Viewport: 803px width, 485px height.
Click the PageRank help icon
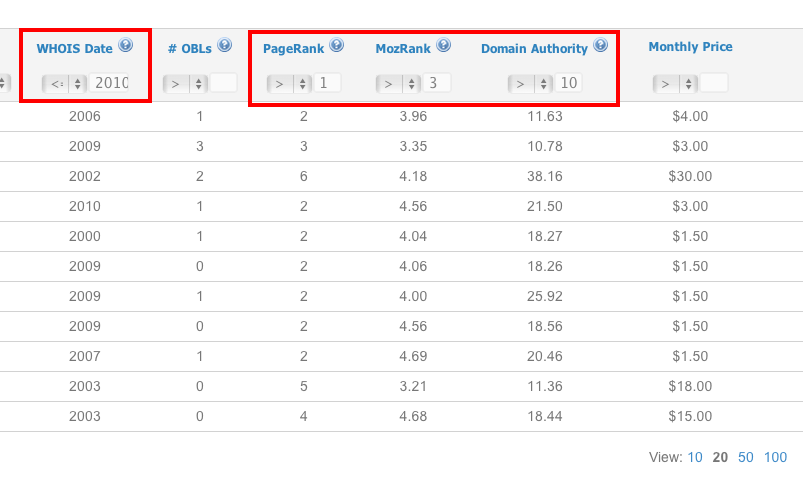coord(336,45)
